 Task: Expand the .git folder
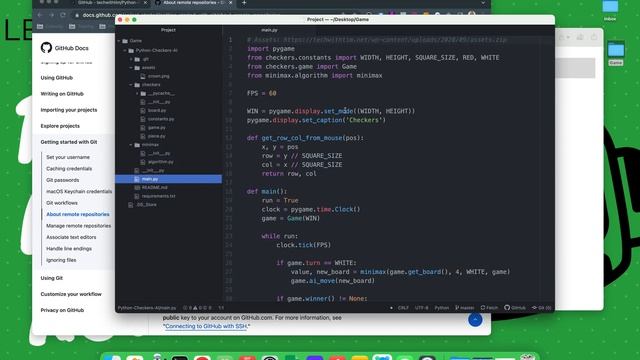pos(131,59)
